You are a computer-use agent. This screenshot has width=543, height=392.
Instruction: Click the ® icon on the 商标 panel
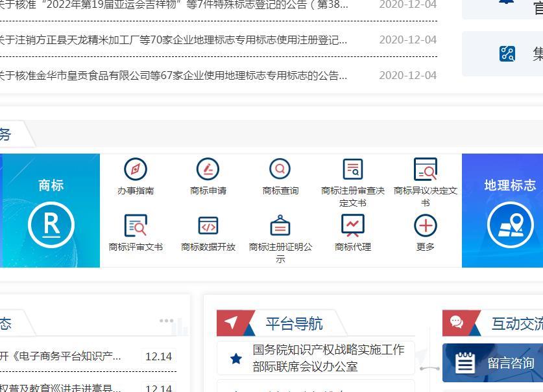point(51,225)
